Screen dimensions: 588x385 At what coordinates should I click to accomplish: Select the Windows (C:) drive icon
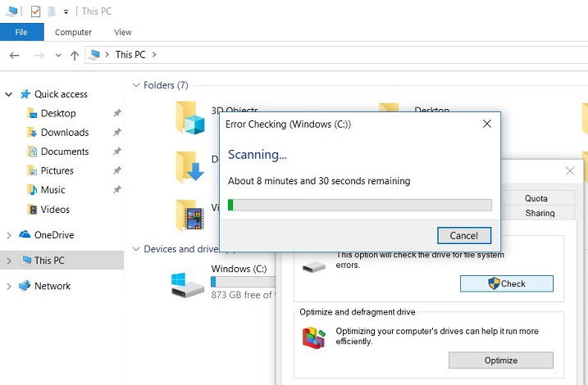(x=188, y=285)
